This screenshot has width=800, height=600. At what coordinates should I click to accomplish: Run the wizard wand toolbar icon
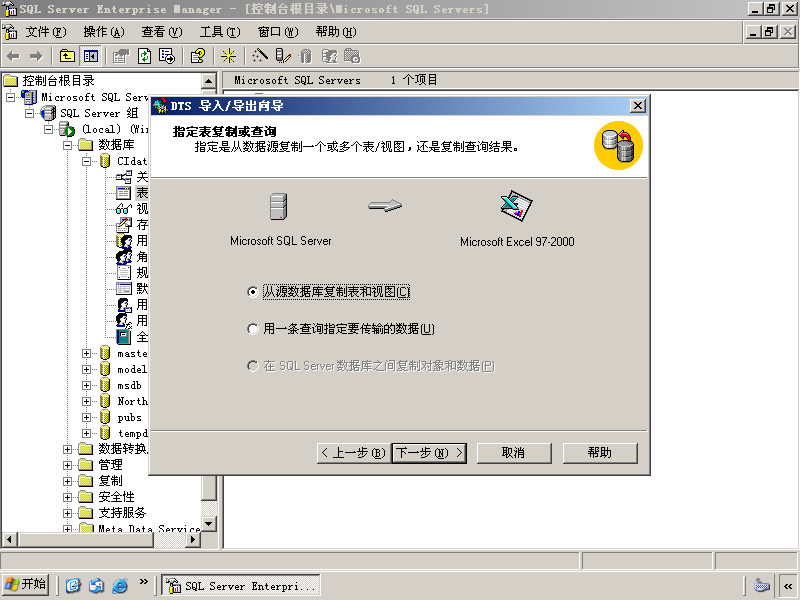[259, 56]
